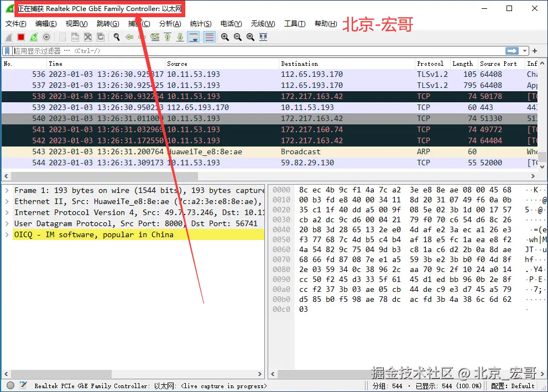Screen dimensions: 548x392
Task: Click the packet list horizontal scrollbar thumb
Action: click(x=104, y=176)
